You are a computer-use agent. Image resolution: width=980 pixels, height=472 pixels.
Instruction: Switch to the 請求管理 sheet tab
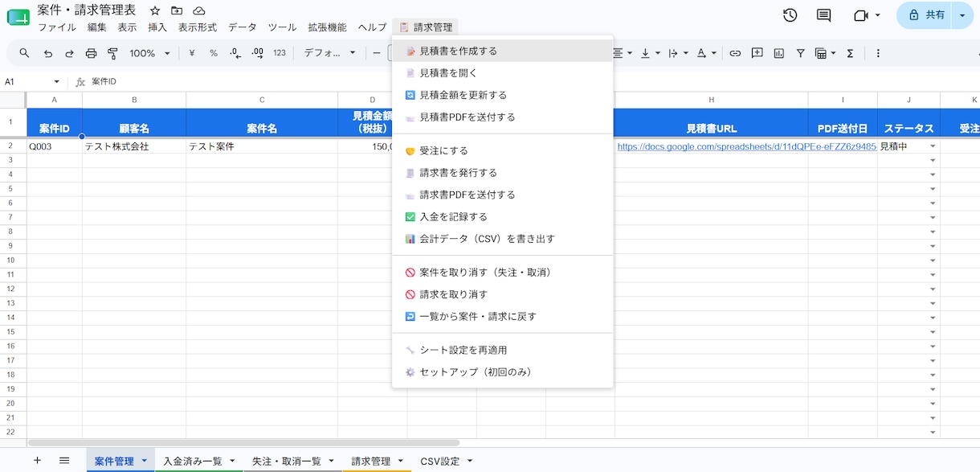click(x=370, y=461)
